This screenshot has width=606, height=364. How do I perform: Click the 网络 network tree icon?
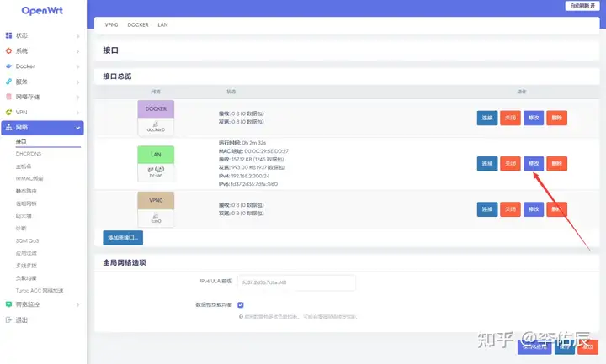8,128
